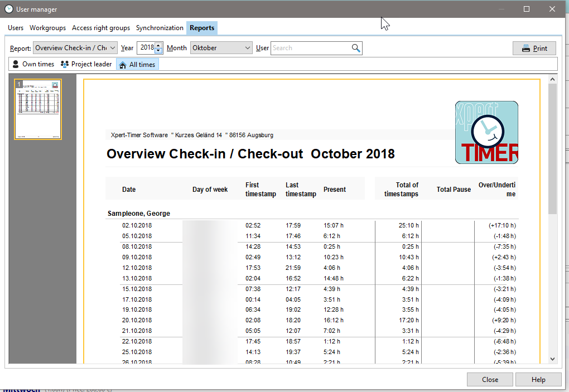Screen dimensions: 569x392
Task: Click the User manager clock icon in title bar
Action: 9,9
